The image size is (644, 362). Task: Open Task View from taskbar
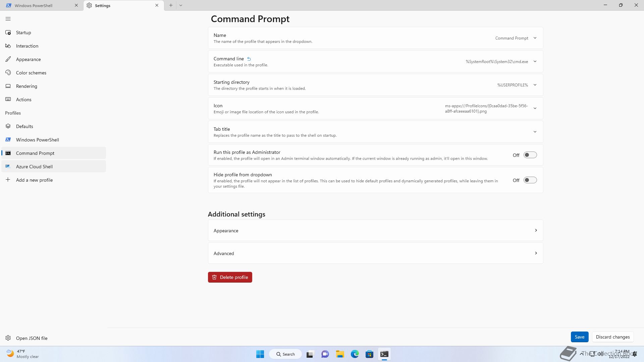(310, 354)
